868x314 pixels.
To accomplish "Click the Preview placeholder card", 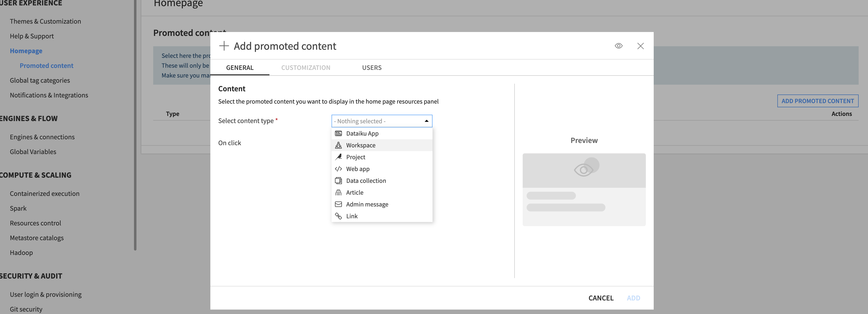I will click(x=584, y=189).
